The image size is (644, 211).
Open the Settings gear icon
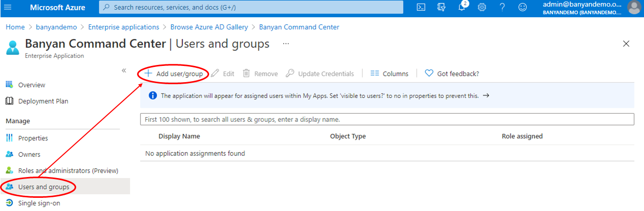click(x=482, y=7)
